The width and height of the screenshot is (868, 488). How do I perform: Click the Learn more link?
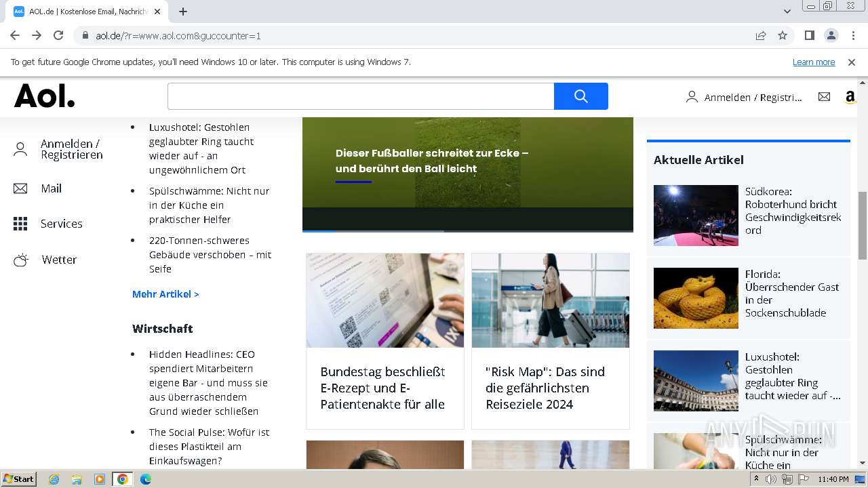click(814, 62)
